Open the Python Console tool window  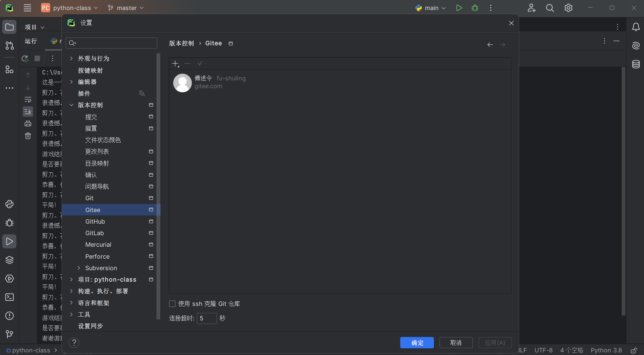[10, 204]
